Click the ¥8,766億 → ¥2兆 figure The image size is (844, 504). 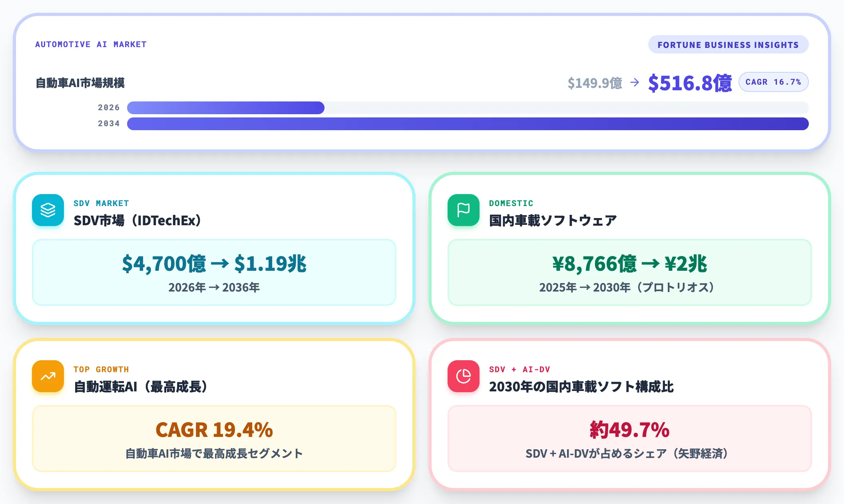(630, 264)
